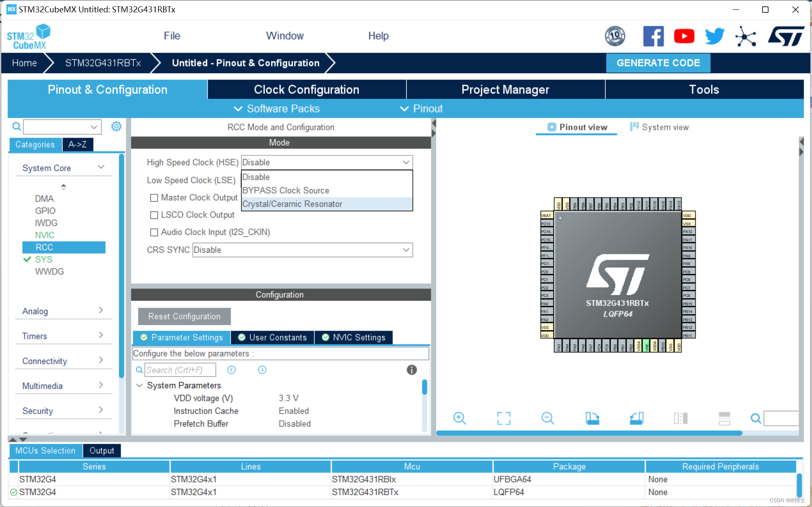Go to STM32G431RBTx breadcrumb
812x507 pixels.
click(103, 63)
